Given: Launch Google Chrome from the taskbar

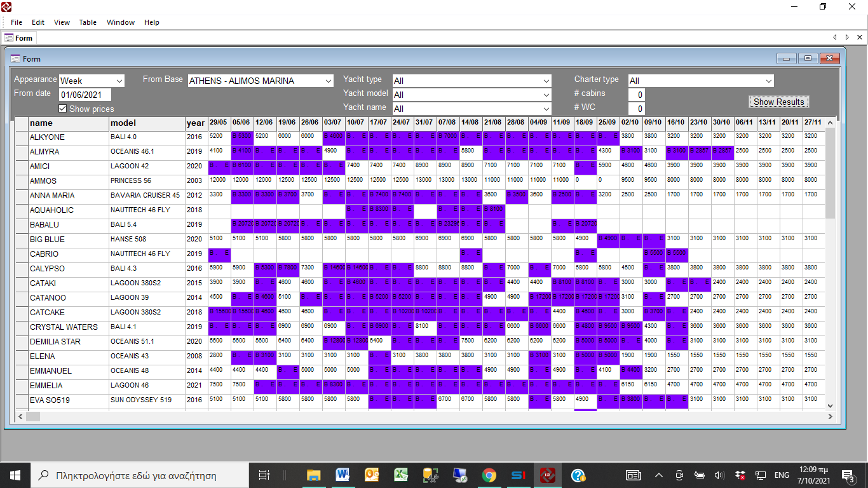Looking at the screenshot, I should (x=489, y=475).
